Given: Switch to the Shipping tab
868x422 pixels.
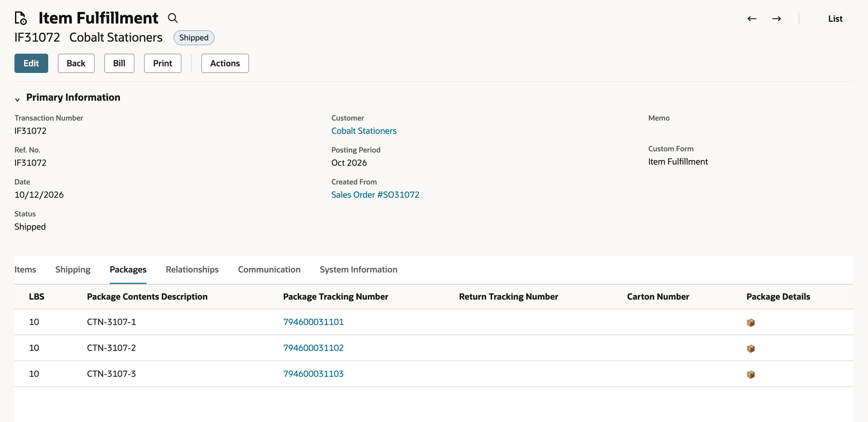Looking at the screenshot, I should (x=73, y=269).
